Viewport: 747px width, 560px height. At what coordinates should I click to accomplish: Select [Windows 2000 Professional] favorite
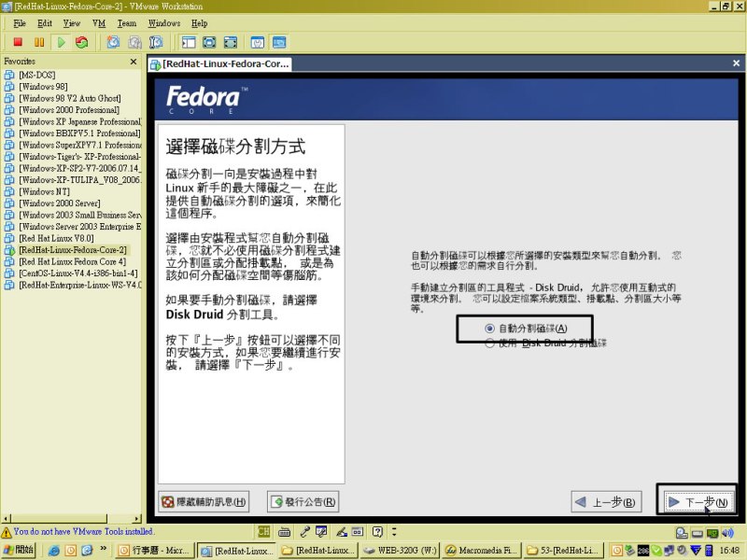(x=68, y=110)
